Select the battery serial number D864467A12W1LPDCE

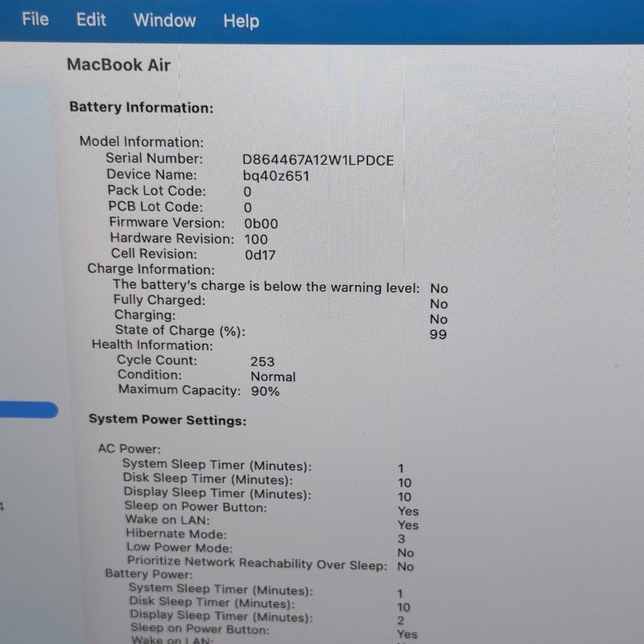[x=318, y=160]
